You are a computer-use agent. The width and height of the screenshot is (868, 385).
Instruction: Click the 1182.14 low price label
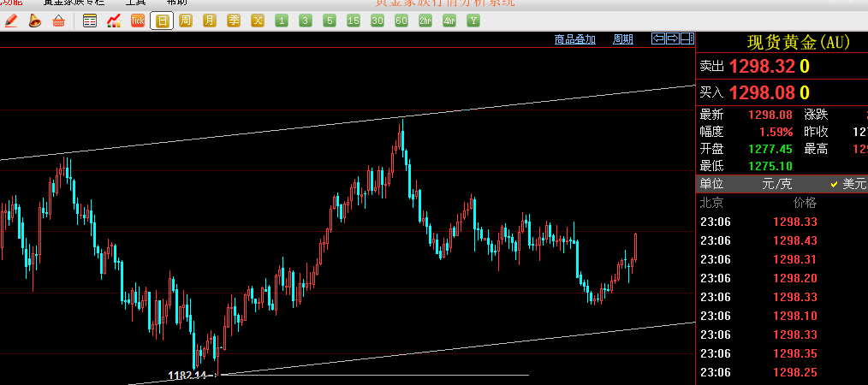click(x=187, y=376)
